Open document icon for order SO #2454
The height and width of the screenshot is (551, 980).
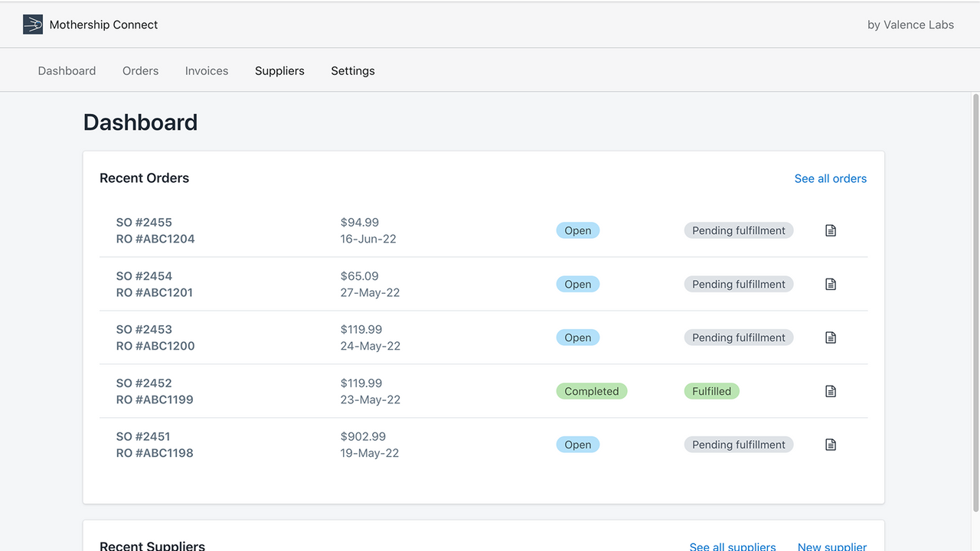pyautogui.click(x=831, y=284)
